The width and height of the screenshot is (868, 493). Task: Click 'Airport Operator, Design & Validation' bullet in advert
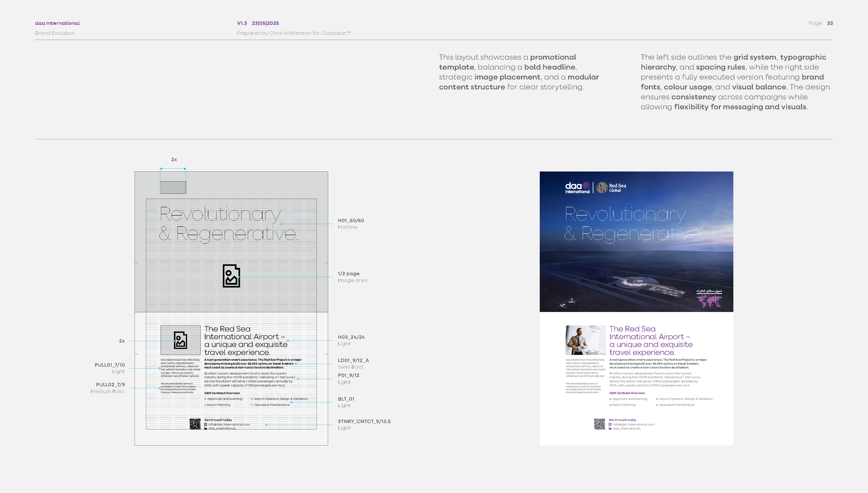tap(684, 399)
